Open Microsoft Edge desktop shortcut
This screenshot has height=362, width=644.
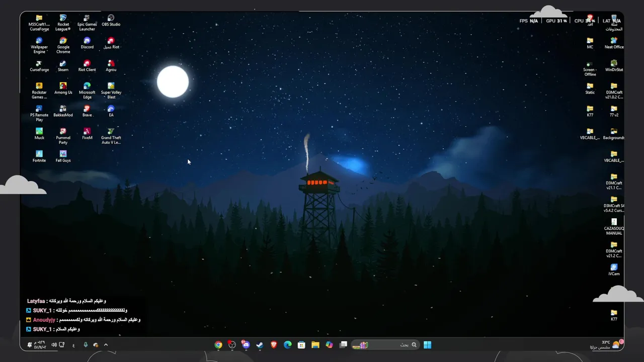point(87,91)
